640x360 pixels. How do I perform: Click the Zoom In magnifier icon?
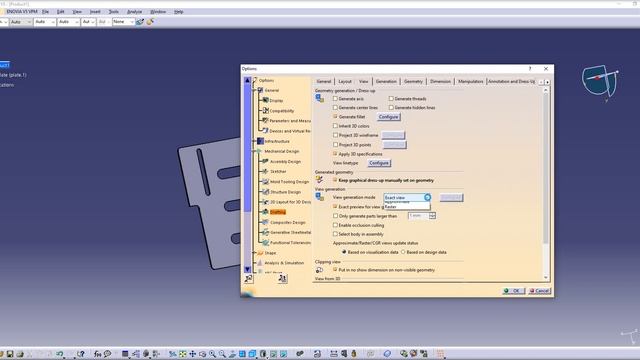[x=212, y=354]
